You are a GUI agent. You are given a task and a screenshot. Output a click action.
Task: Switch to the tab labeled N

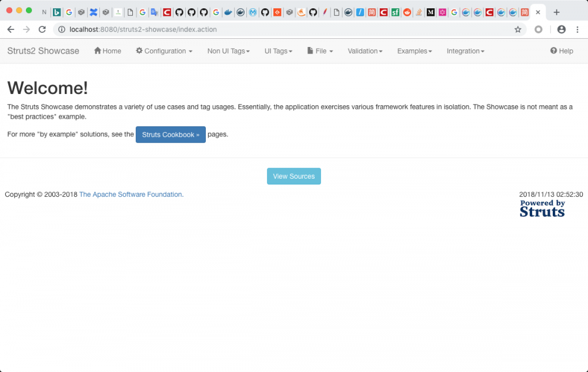44,12
